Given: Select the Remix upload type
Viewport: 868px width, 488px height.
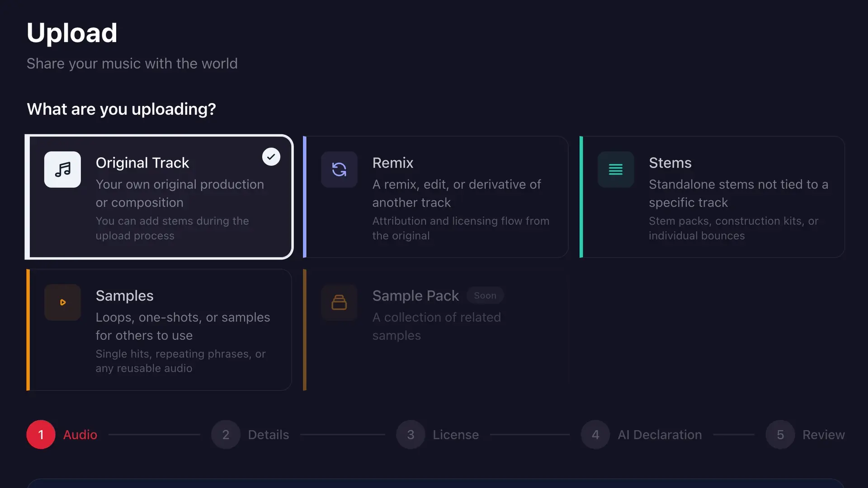Looking at the screenshot, I should tap(435, 197).
